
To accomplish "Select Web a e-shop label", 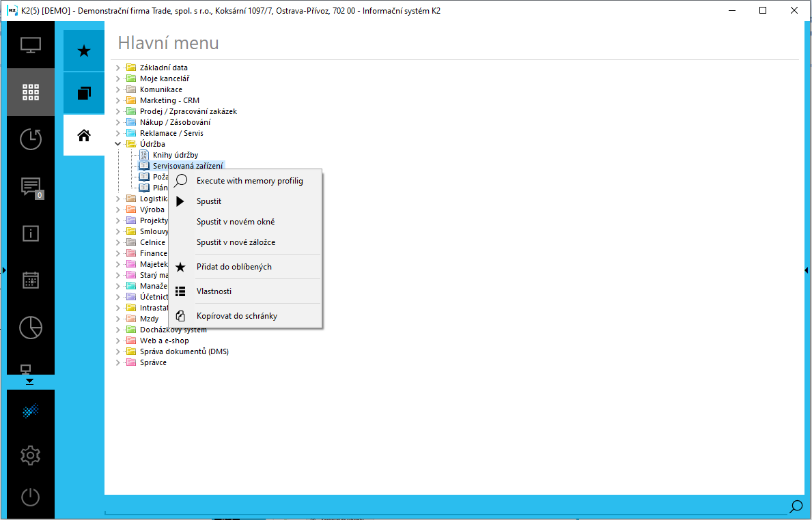I will (164, 341).
